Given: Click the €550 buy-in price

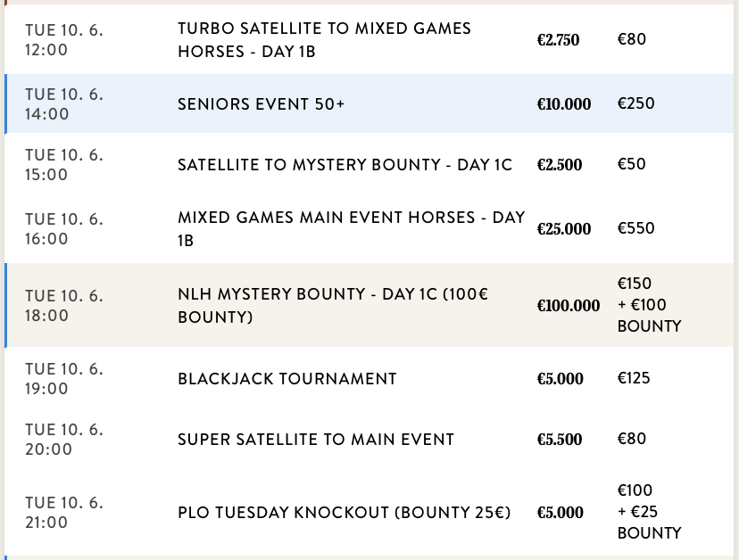Looking at the screenshot, I should point(635,228).
